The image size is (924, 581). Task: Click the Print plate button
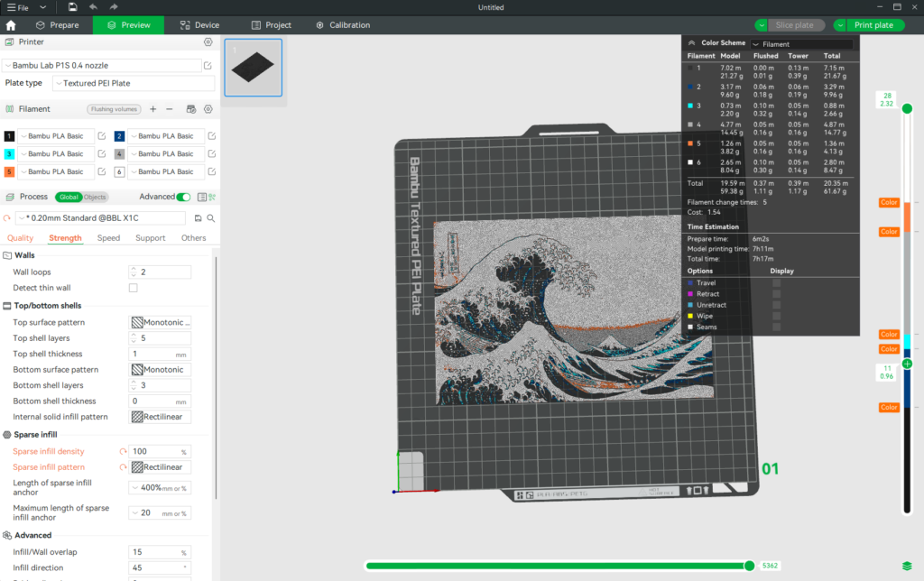874,25
